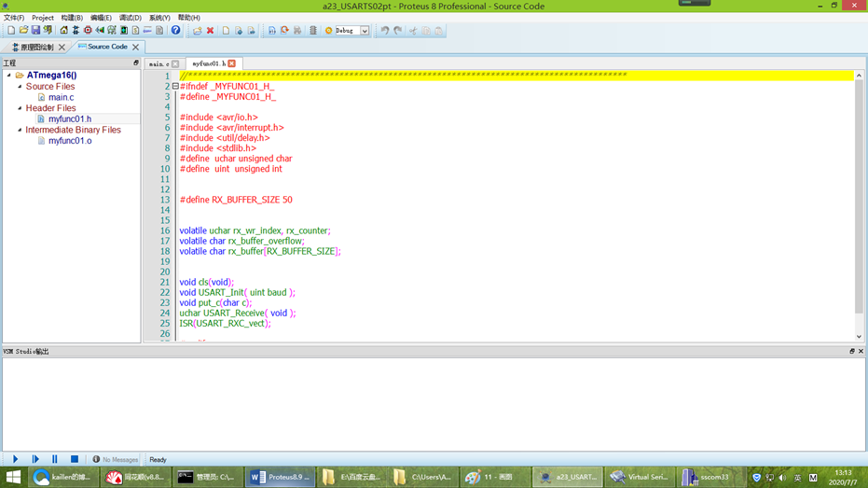
Task: Collapse the #ifndef fold marker on line 2
Action: [175, 87]
